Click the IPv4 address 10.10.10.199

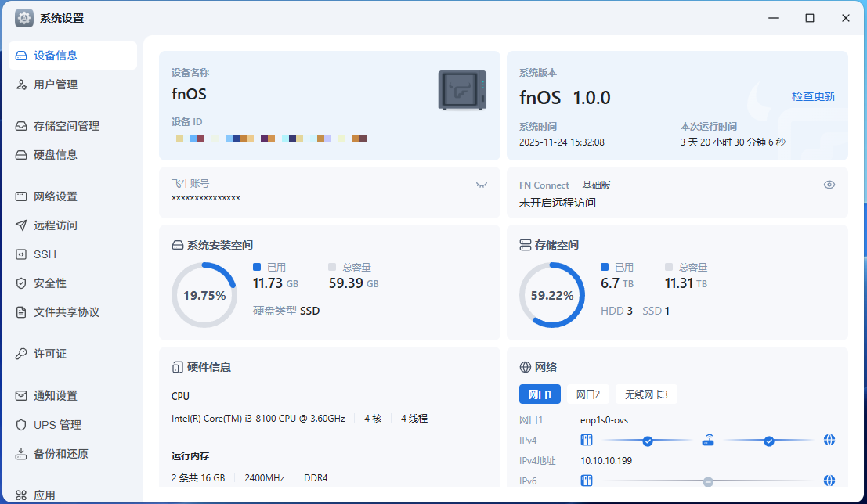(606, 461)
